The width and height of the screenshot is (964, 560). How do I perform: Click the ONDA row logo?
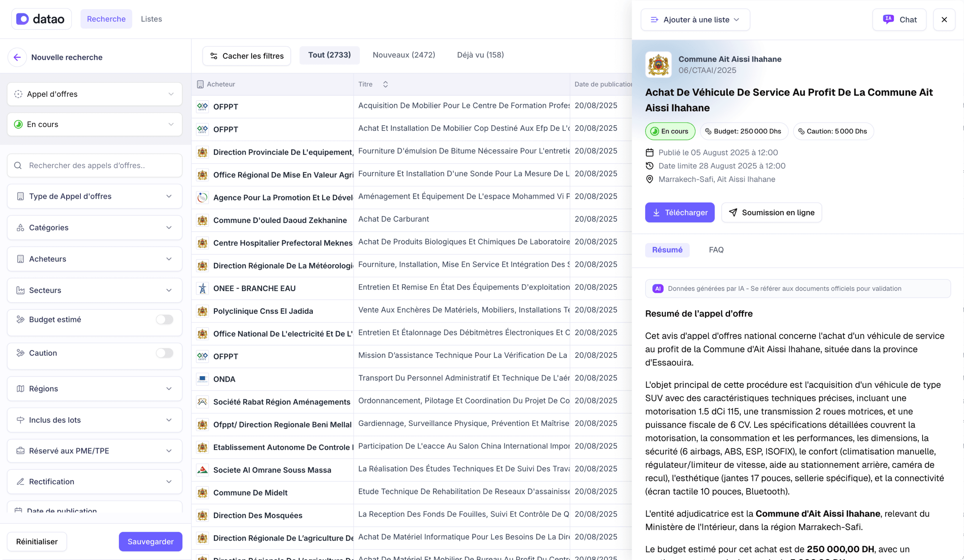[202, 379]
